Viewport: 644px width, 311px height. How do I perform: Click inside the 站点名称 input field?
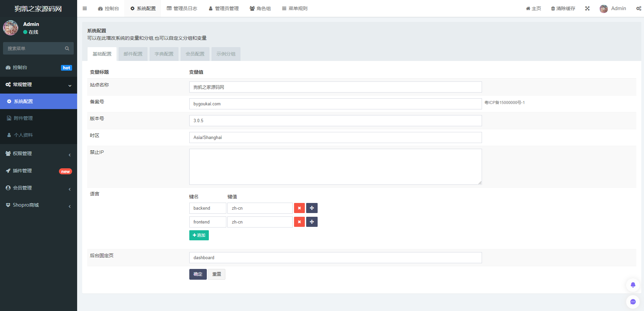coord(335,87)
